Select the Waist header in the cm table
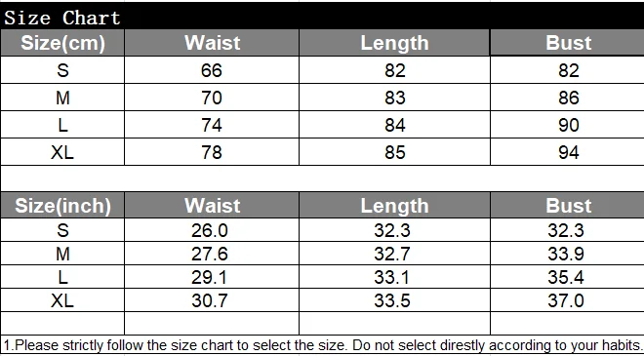Viewport: 644px width, 356px height. tap(212, 43)
